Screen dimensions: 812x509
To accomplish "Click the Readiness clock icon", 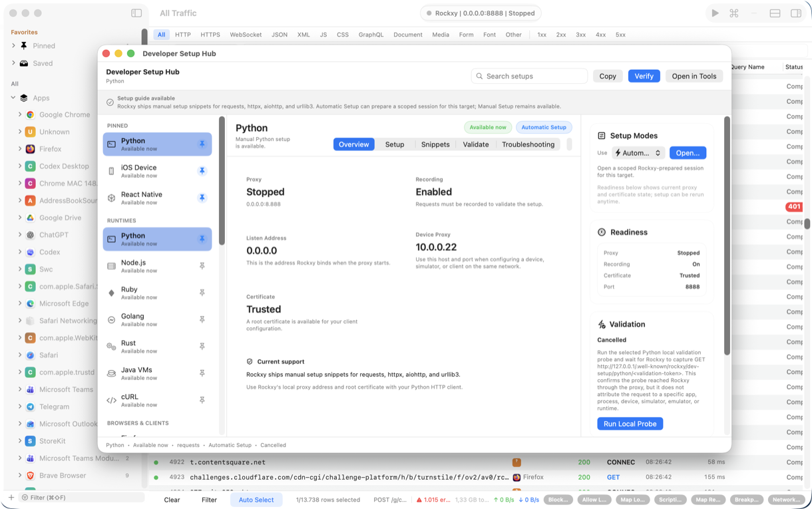I will (x=602, y=232).
